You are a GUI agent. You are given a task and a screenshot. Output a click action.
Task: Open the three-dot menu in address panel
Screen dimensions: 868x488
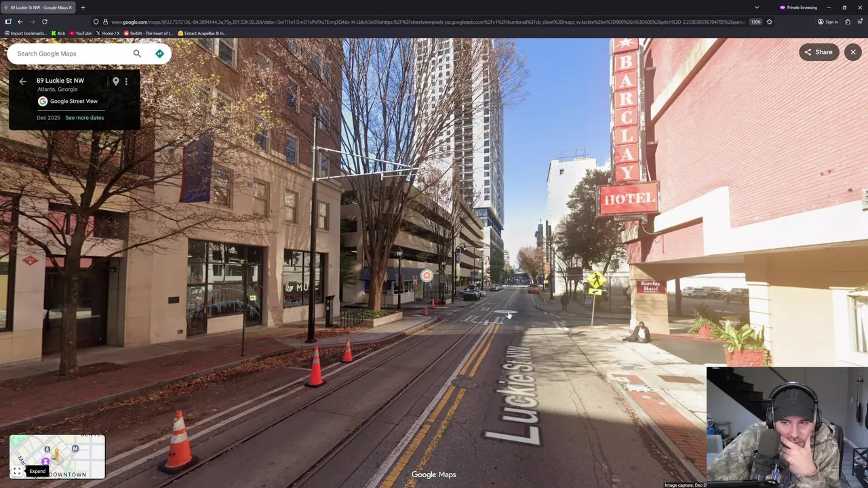[126, 81]
